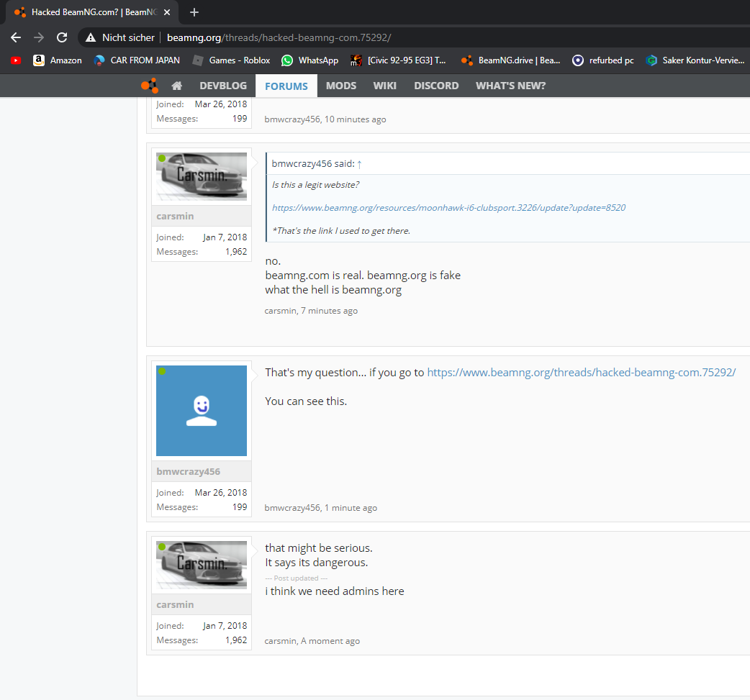This screenshot has height=700, width=750.
Task: Open the DISCORD navigation item
Action: coord(436,86)
